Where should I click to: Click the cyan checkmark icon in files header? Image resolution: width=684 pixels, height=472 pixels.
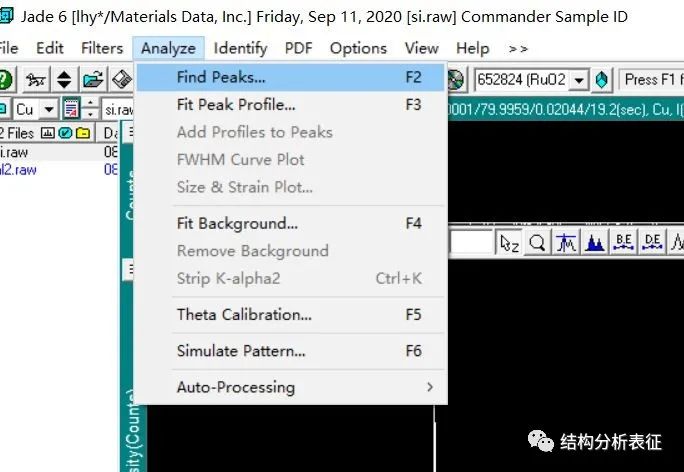click(65, 133)
